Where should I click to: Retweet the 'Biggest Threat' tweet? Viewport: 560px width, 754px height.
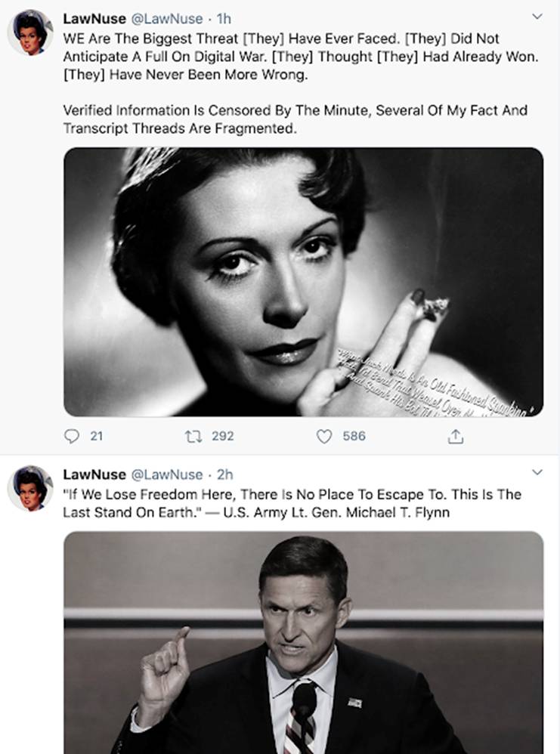click(191, 436)
